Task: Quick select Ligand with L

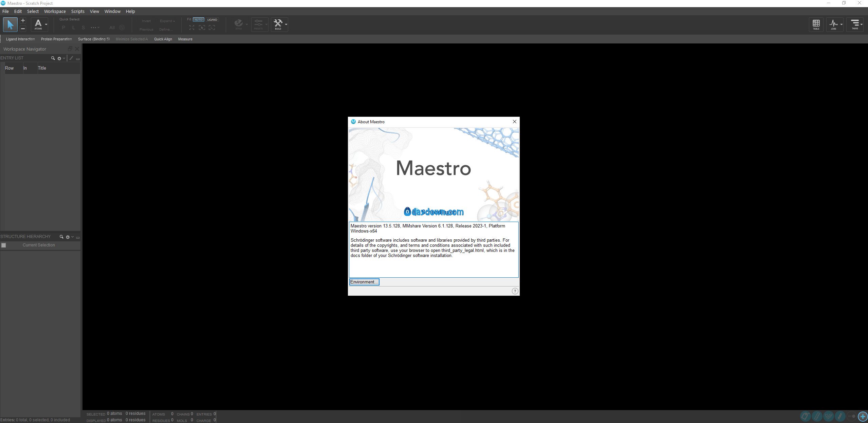Action: (x=73, y=27)
